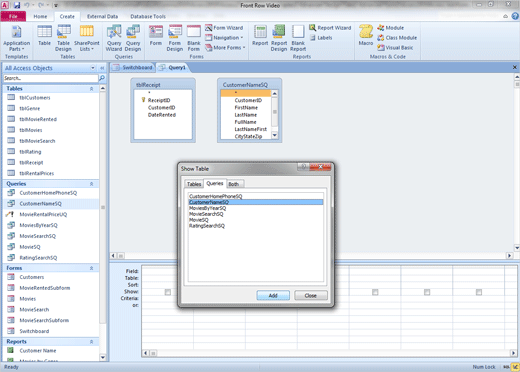
Task: Open the Access Help icon
Action: tap(515, 16)
